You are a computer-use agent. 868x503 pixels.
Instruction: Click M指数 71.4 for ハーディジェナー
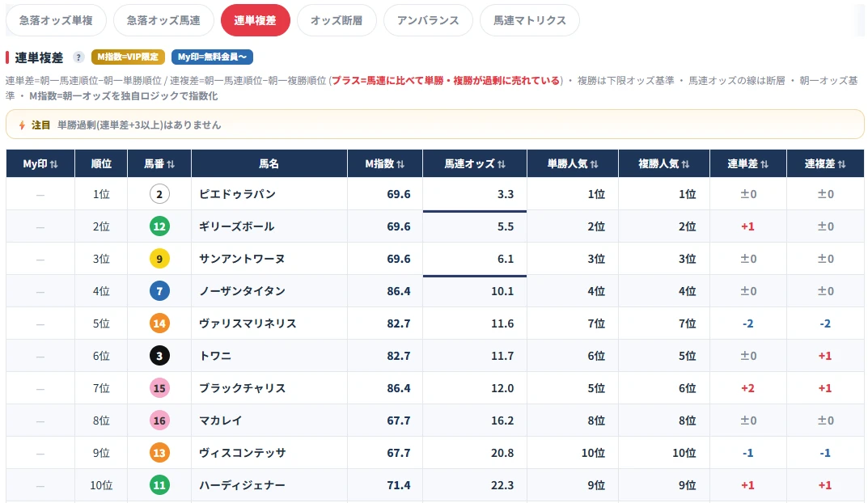pos(399,485)
